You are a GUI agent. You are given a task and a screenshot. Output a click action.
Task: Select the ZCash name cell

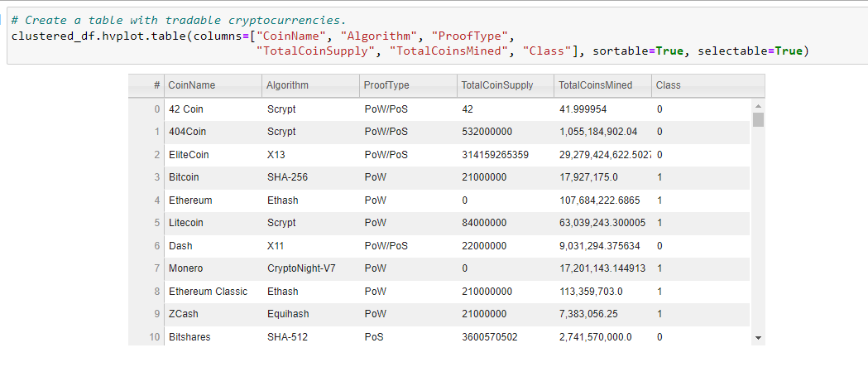(x=213, y=314)
